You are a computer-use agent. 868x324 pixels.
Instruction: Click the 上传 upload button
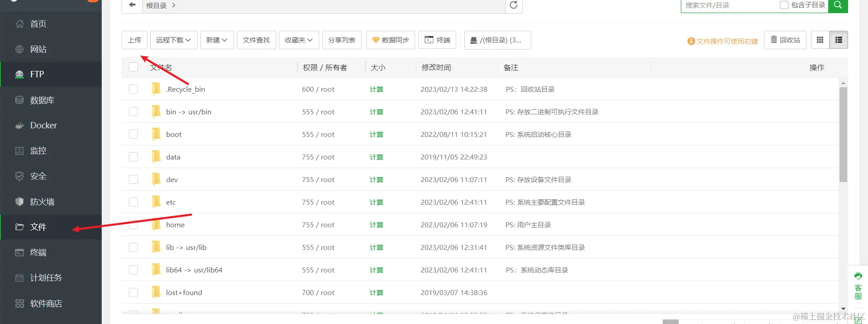pyautogui.click(x=134, y=40)
